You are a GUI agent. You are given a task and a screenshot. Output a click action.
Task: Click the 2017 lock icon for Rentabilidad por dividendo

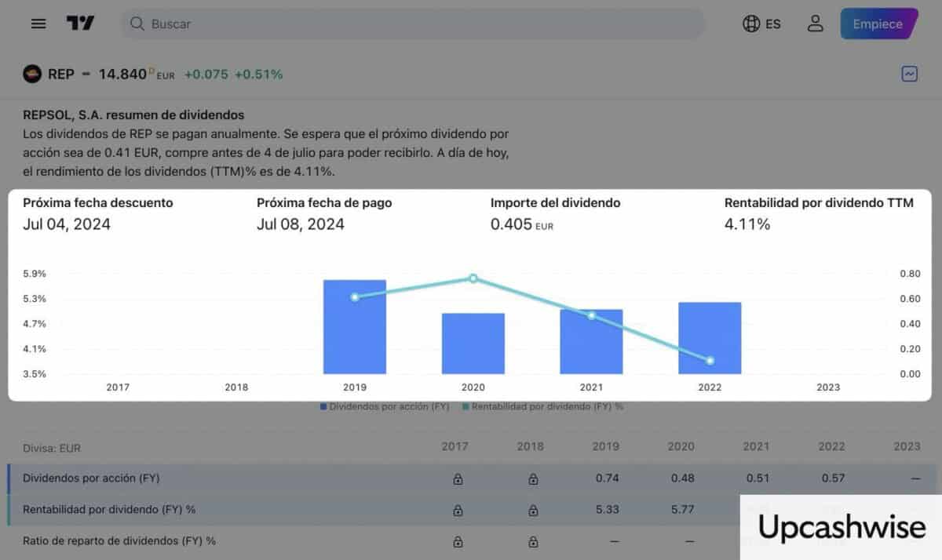pyautogui.click(x=458, y=511)
